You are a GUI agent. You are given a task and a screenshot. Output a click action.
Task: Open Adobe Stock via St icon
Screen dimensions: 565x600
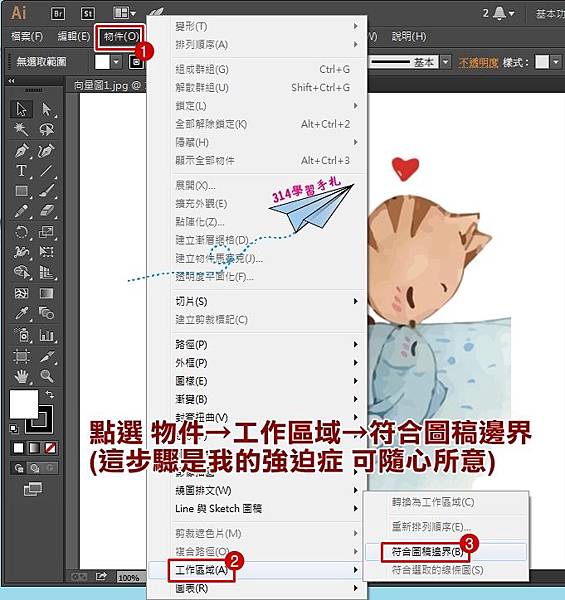(x=88, y=14)
